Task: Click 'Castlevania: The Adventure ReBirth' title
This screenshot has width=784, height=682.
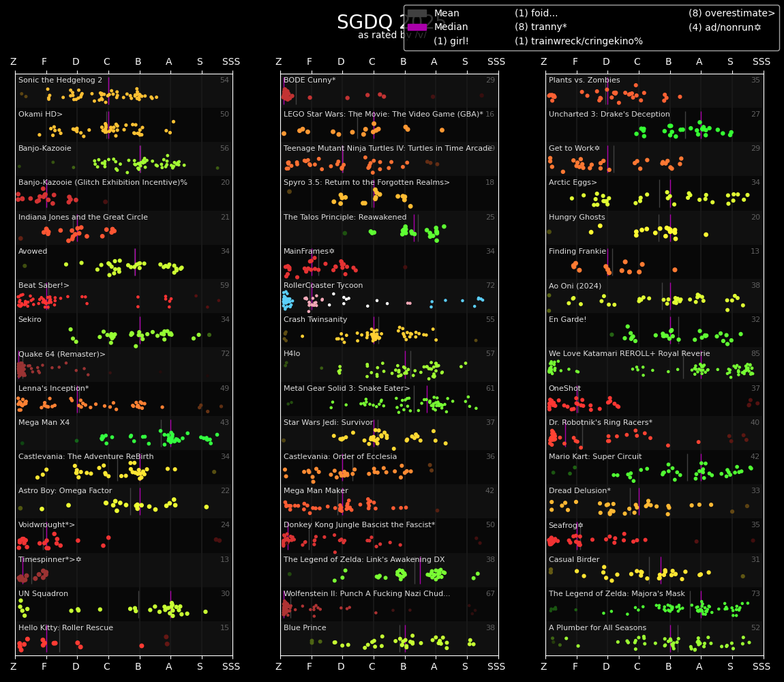Action: [x=86, y=456]
